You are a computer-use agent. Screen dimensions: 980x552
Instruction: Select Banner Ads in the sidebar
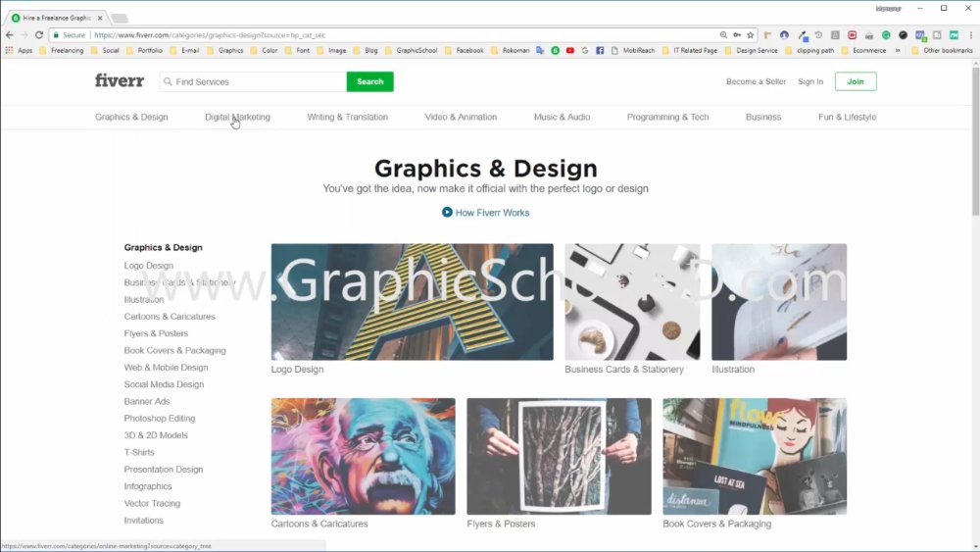click(x=147, y=401)
